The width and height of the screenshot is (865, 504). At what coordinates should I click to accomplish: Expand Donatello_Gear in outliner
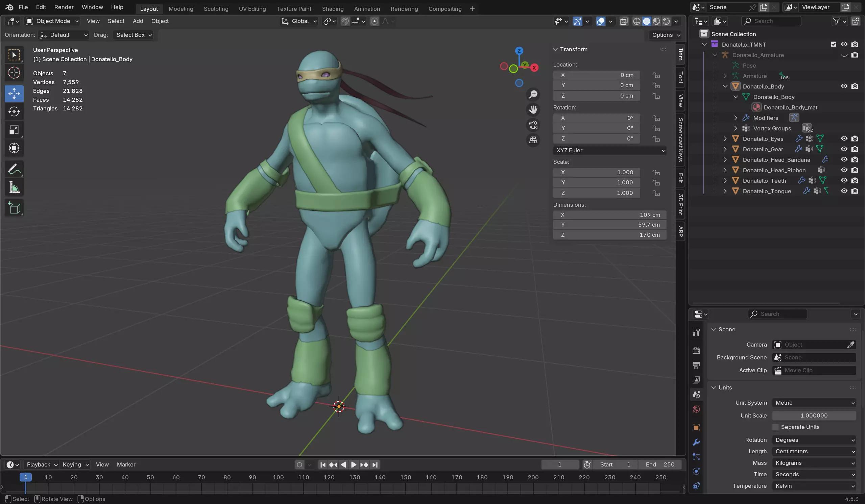(725, 149)
